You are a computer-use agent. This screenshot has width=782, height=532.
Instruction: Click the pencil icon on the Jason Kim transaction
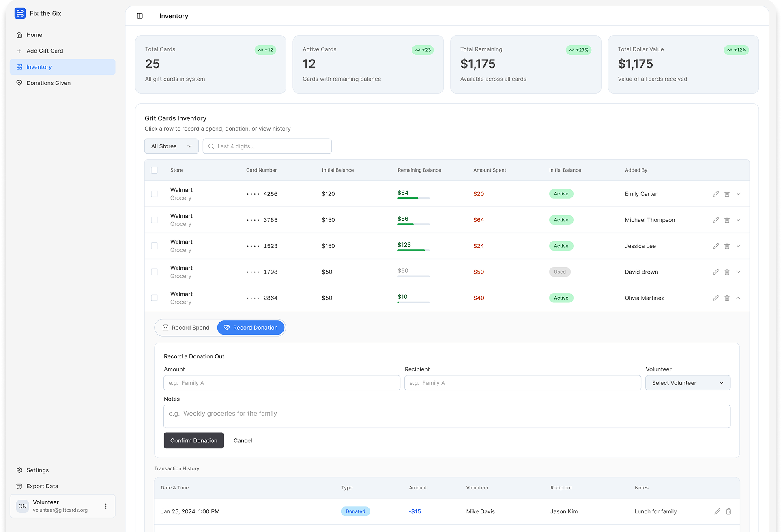coord(717,511)
